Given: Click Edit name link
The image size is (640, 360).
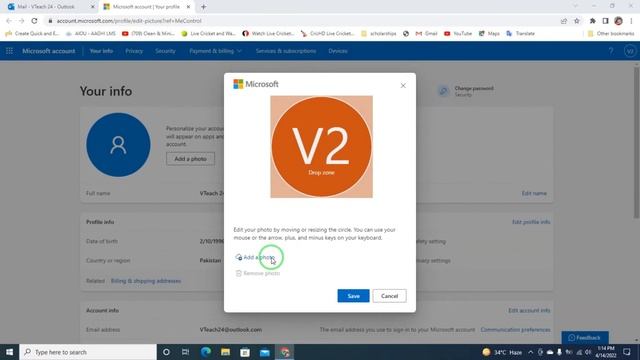Looking at the screenshot, I should [x=534, y=193].
